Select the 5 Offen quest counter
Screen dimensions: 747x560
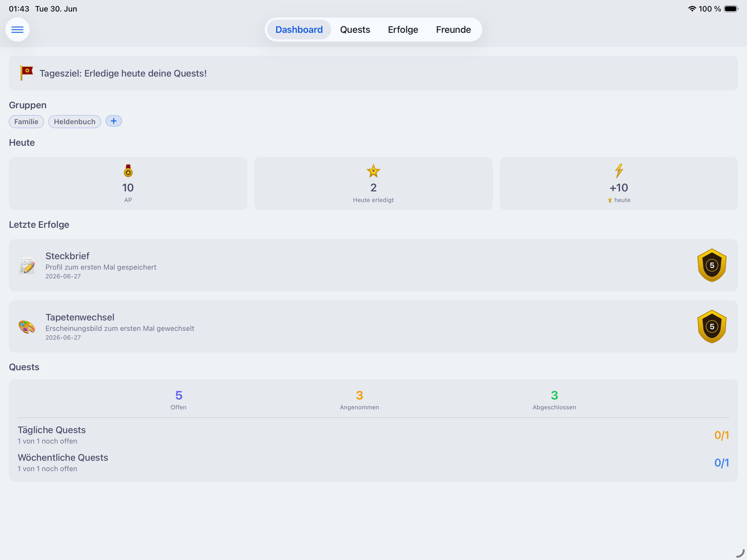179,400
